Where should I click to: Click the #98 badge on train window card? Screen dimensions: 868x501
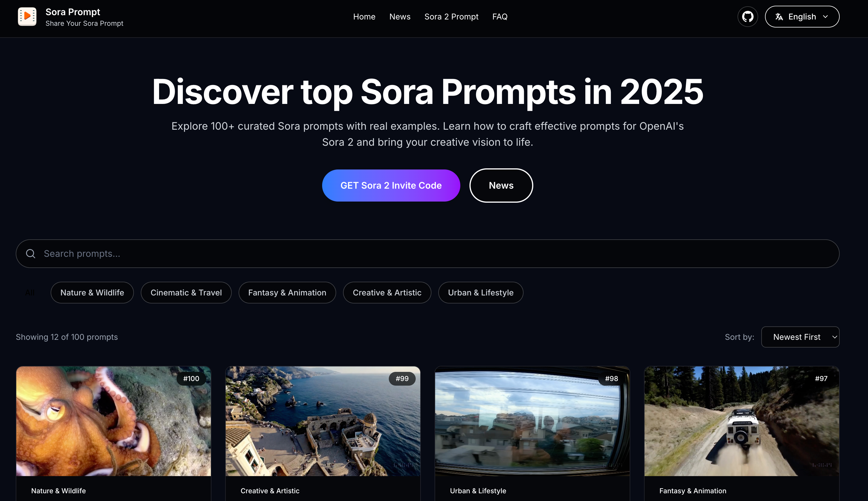pyautogui.click(x=611, y=378)
